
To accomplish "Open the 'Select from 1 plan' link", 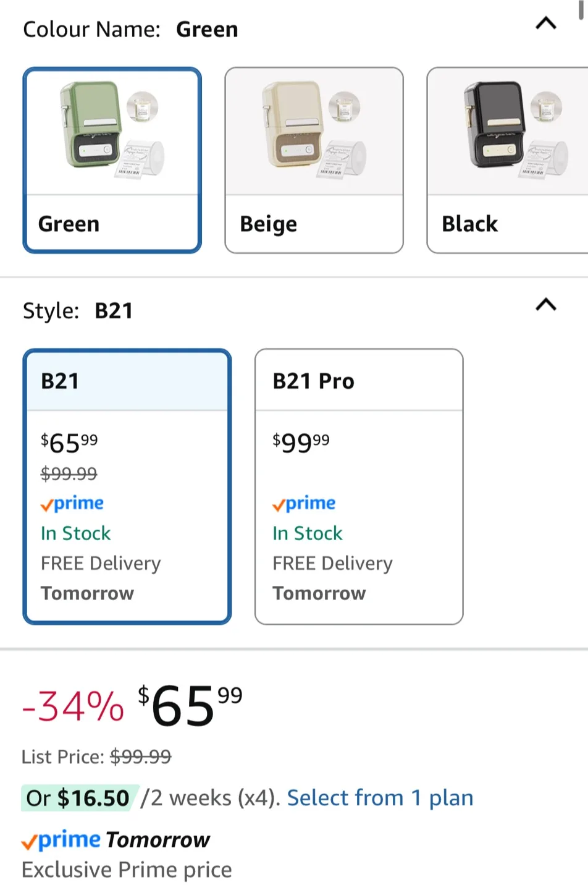I will tap(380, 798).
